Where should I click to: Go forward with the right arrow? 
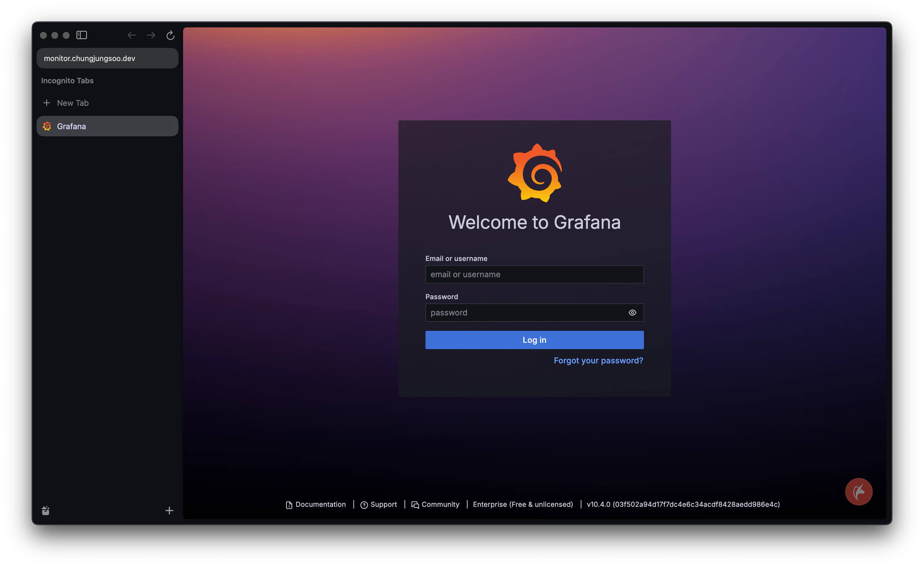(x=151, y=35)
